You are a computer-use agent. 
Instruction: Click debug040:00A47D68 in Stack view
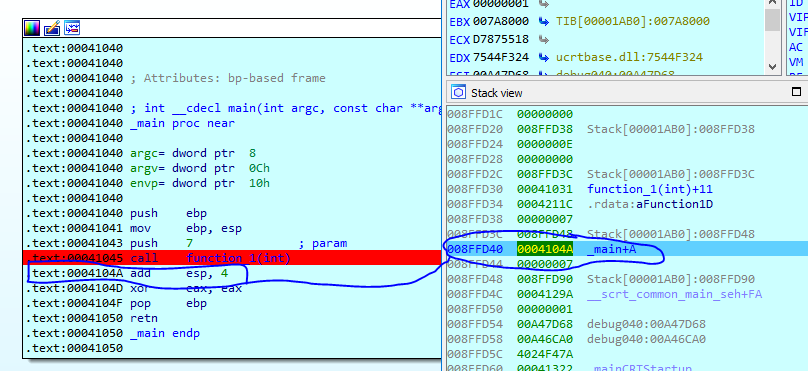646,324
